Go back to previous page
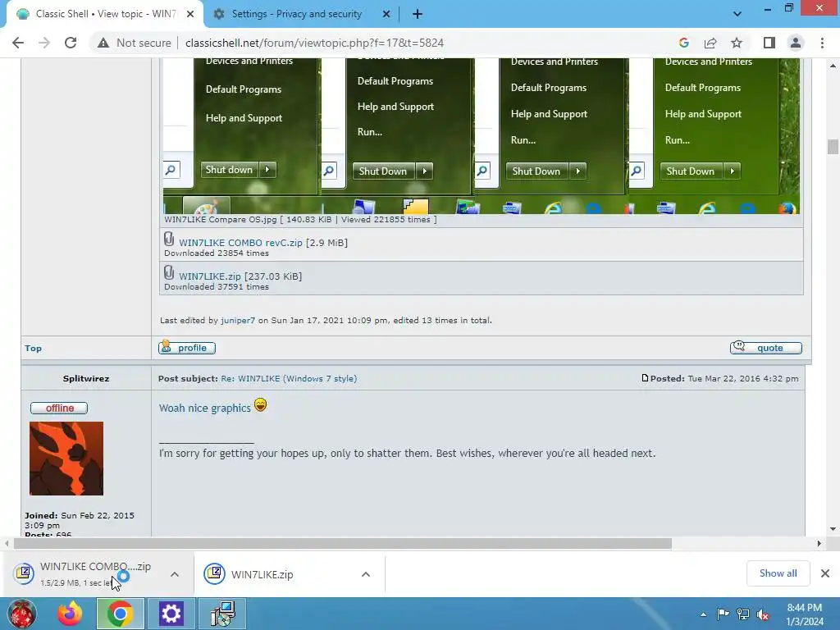The width and height of the screenshot is (840, 630). (x=18, y=43)
